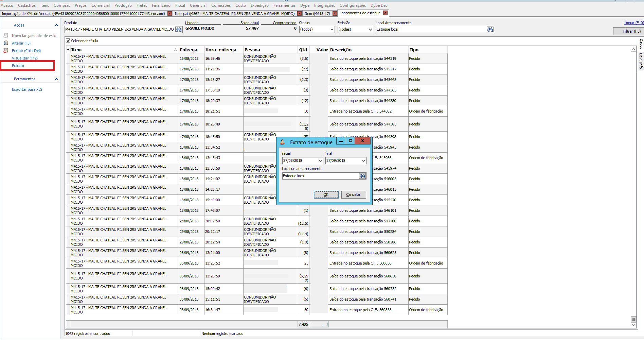Click the Alterar (F3) link

[x=21, y=44]
